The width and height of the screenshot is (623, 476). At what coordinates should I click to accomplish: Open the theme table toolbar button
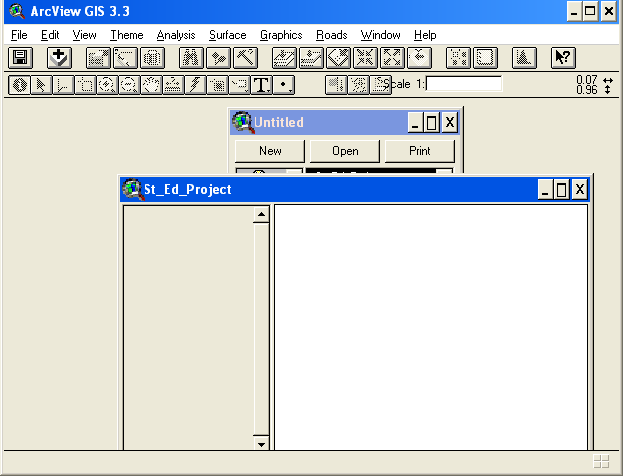152,58
